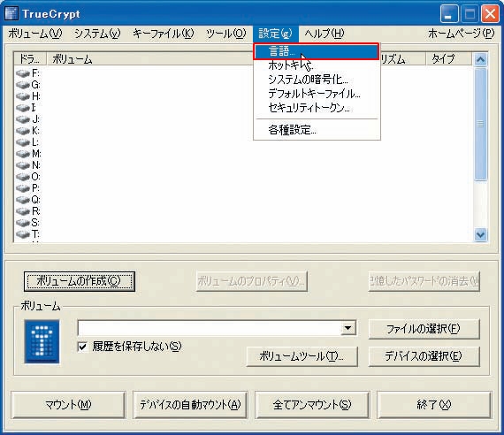Select the M: drive icon

coord(23,154)
